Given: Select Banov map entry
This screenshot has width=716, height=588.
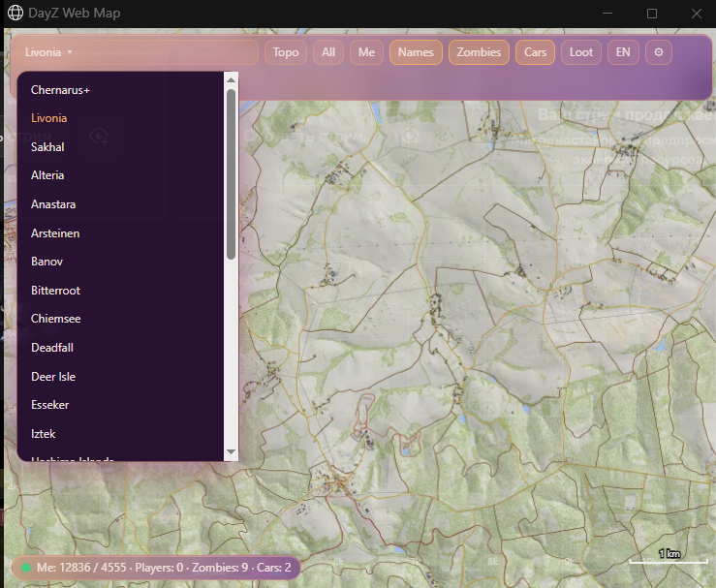Looking at the screenshot, I should (120, 262).
